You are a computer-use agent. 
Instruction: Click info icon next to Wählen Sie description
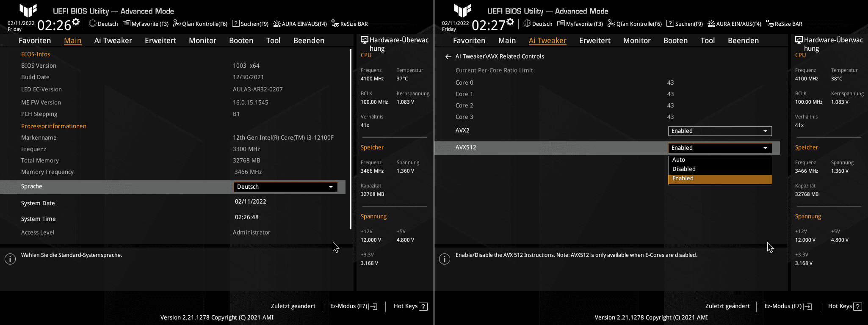(x=10, y=259)
